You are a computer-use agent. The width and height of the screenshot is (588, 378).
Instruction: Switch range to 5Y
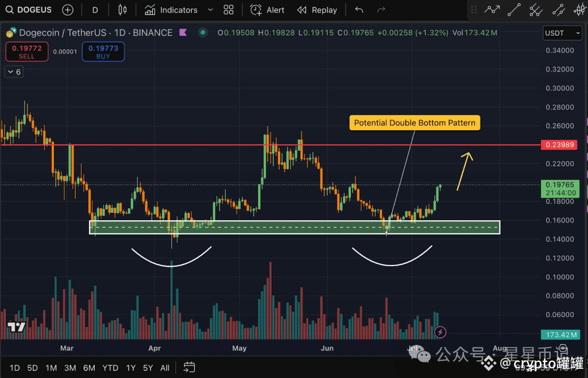(148, 368)
